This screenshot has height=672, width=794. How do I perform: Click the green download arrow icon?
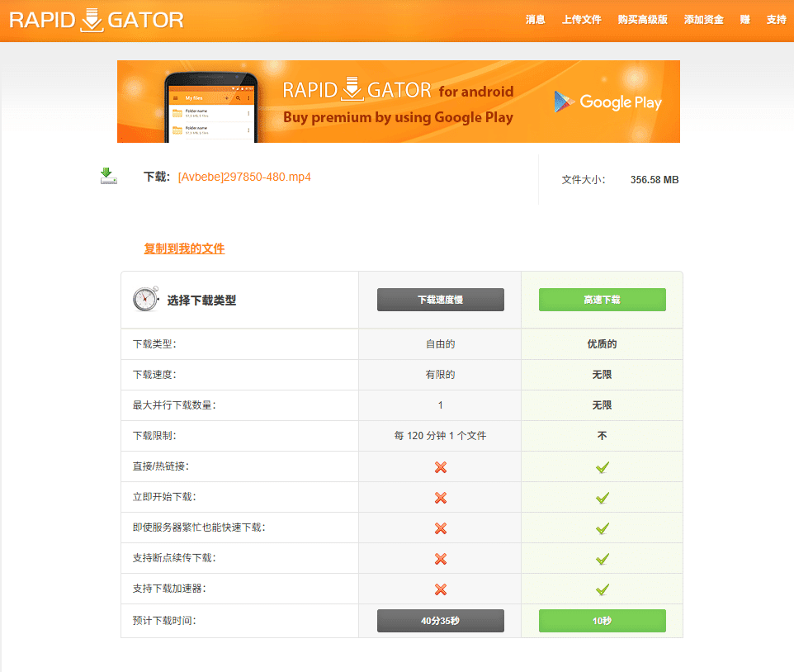(x=108, y=175)
